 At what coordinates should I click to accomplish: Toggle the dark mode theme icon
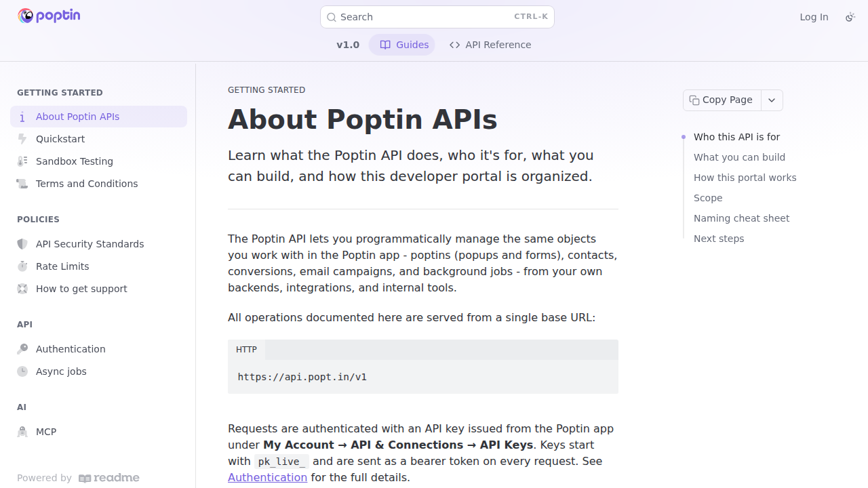coord(850,17)
